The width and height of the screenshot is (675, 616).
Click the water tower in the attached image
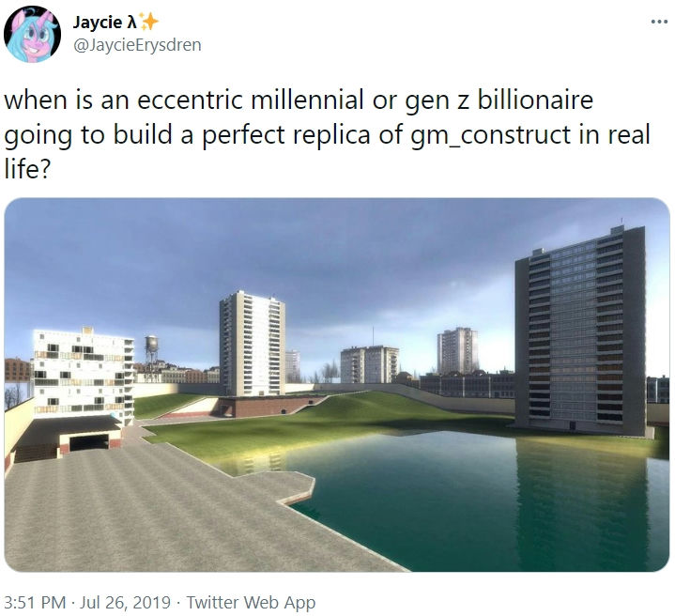coord(151,347)
